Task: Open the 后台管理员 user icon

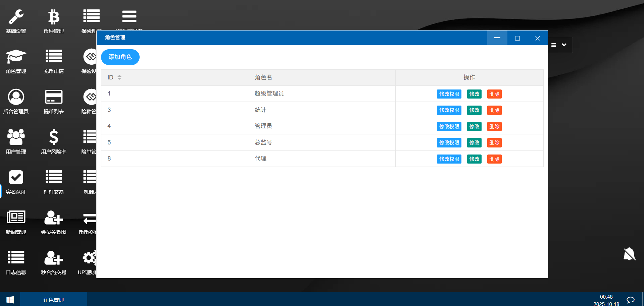Action: pos(16,98)
